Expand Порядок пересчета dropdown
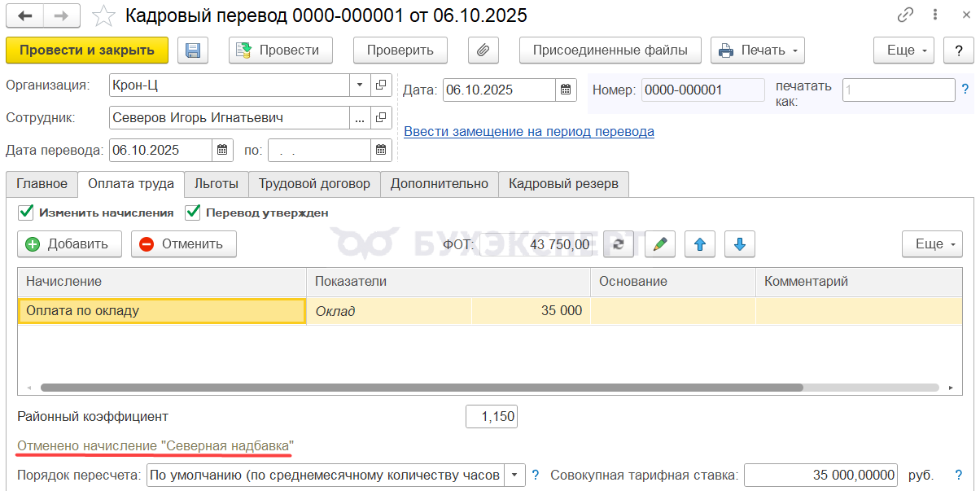 click(515, 475)
